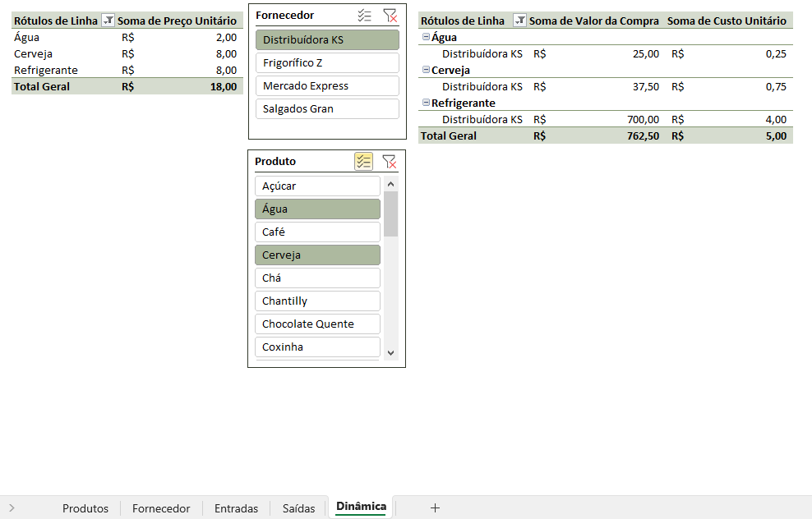Viewport: 812px width, 519px height.
Task: Deselect Cerveja in Produto slicer
Action: pyautogui.click(x=317, y=255)
